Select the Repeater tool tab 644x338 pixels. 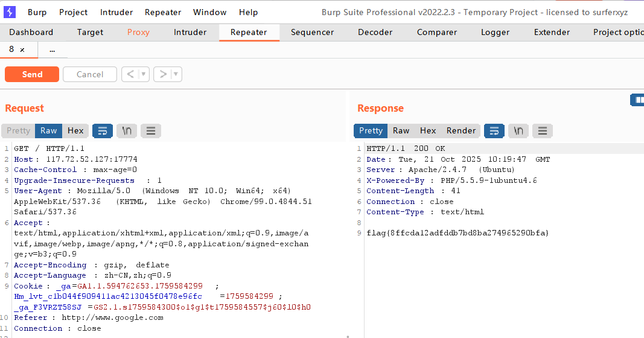click(x=249, y=32)
